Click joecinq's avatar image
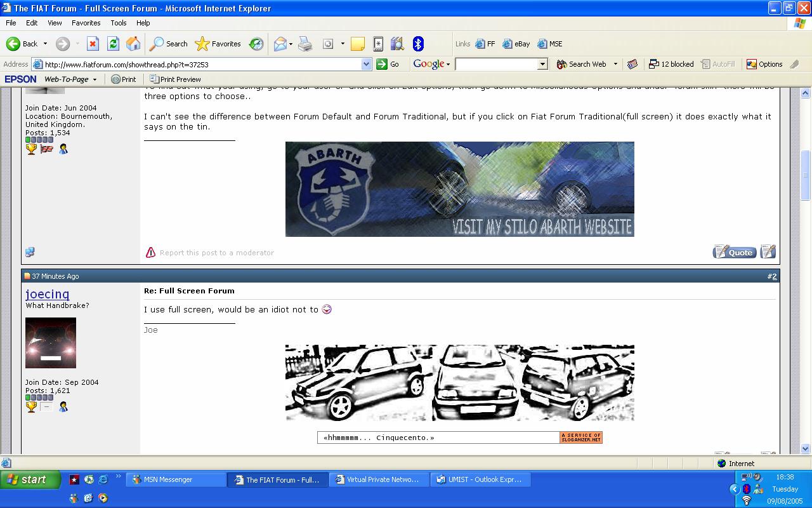Viewport: 812px width, 508px height. (x=51, y=344)
